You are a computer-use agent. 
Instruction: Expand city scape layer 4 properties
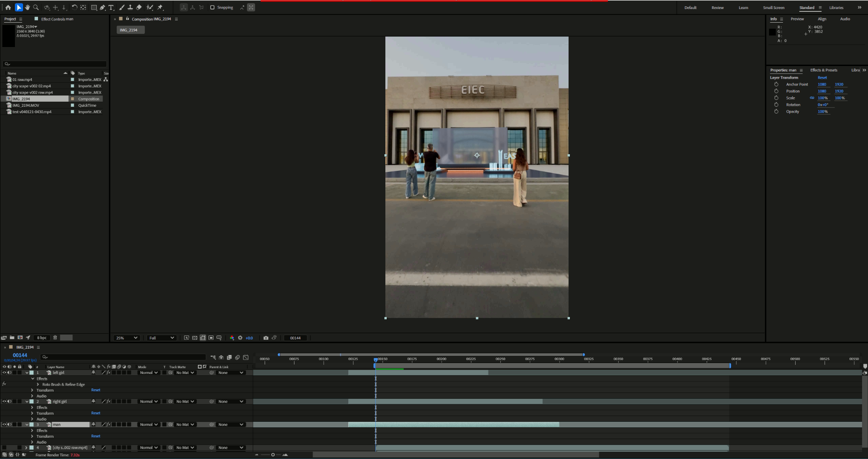(x=26, y=448)
